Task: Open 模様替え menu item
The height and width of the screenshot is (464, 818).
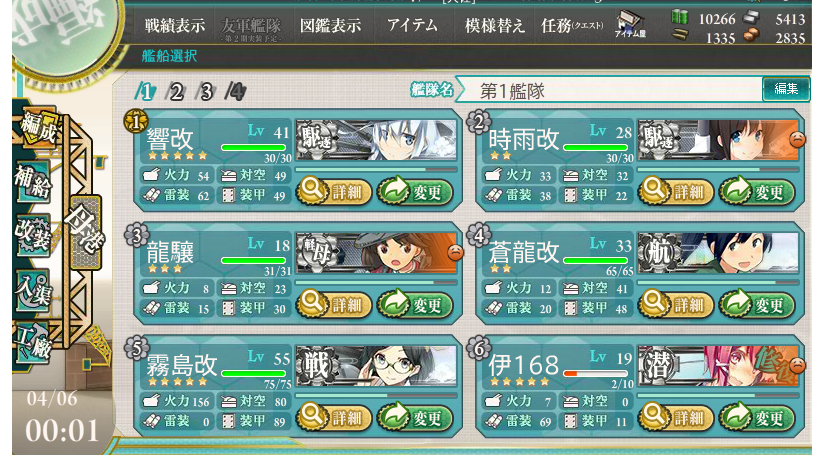Action: pyautogui.click(x=495, y=25)
